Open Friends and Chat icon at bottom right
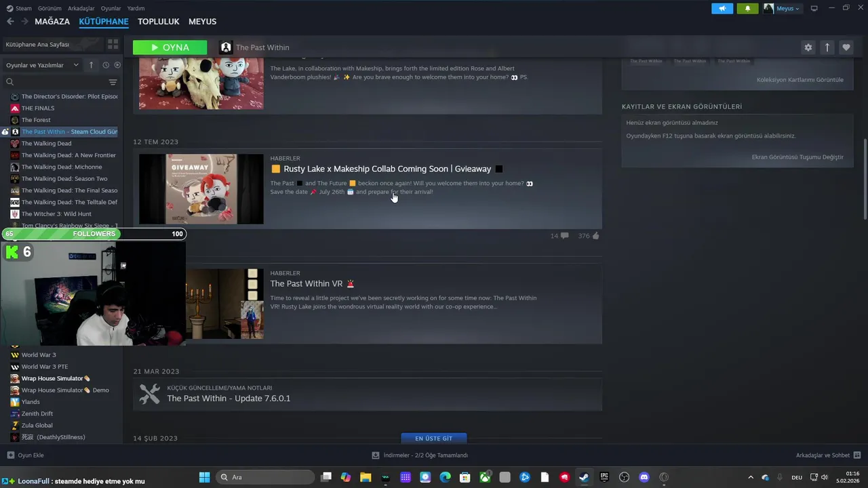Viewport: 868px width, 488px height. (x=857, y=455)
